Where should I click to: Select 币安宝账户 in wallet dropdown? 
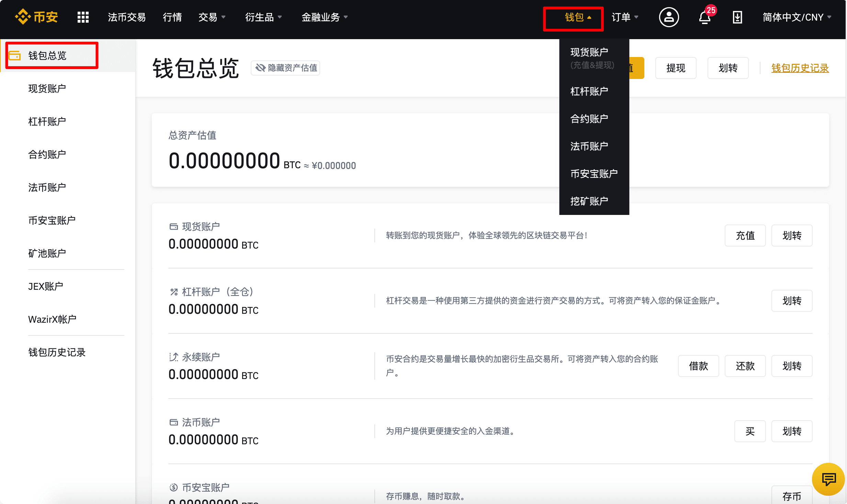click(594, 174)
